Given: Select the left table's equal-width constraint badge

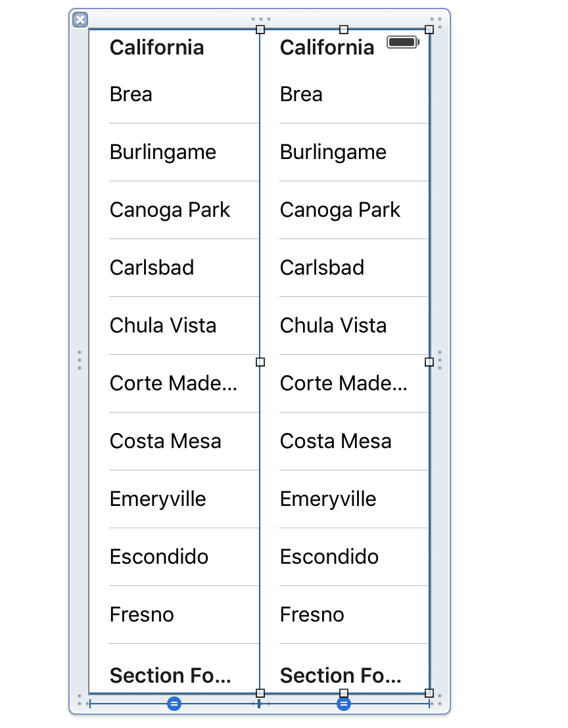Looking at the screenshot, I should tap(174, 704).
